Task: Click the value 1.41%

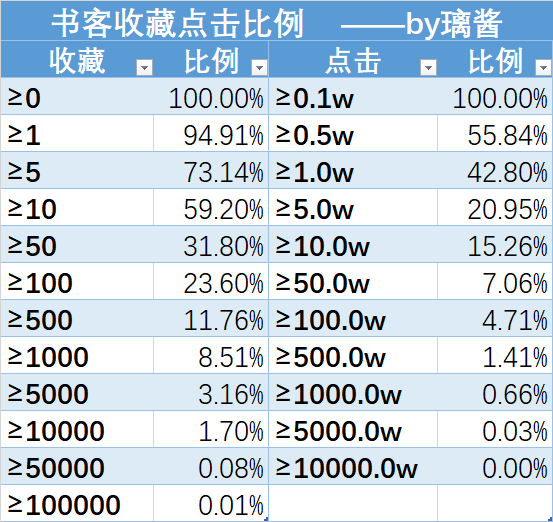Action: pos(515,358)
